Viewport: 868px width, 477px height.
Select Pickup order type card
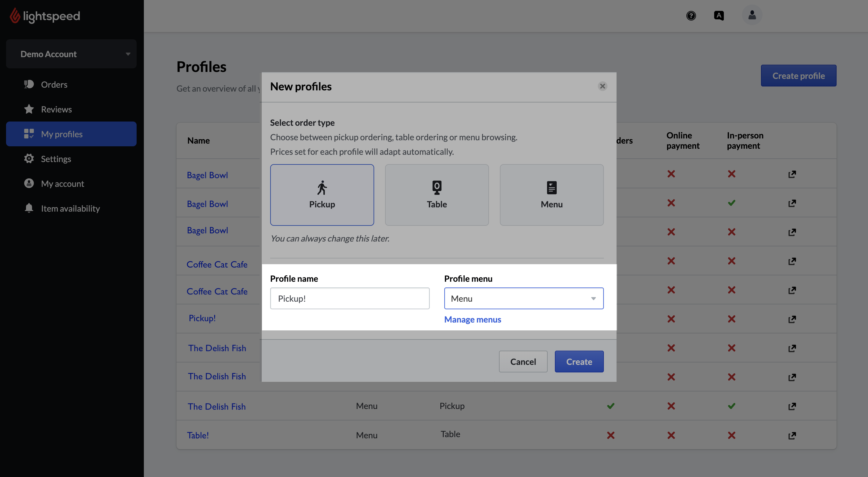[x=322, y=194]
